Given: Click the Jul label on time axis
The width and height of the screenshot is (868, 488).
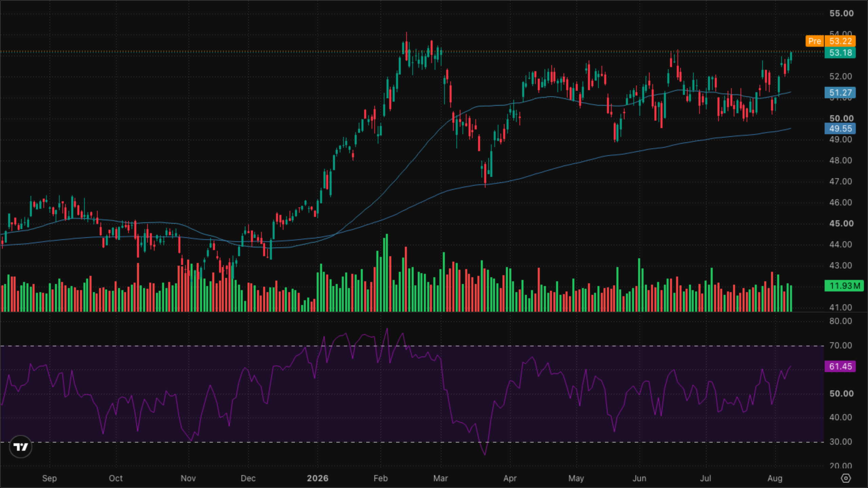Looking at the screenshot, I should 706,478.
